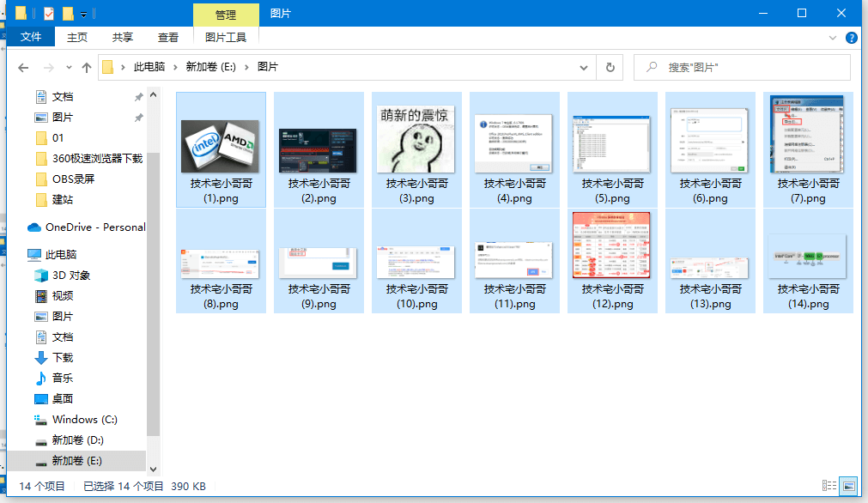Open the address bar history dropdown
868x503 pixels.
tap(584, 67)
